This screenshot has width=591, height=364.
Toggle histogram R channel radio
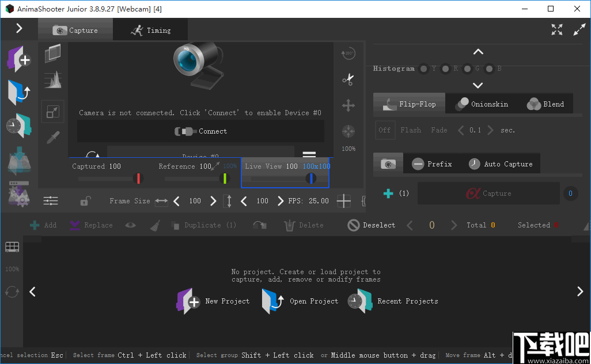pyautogui.click(x=445, y=69)
